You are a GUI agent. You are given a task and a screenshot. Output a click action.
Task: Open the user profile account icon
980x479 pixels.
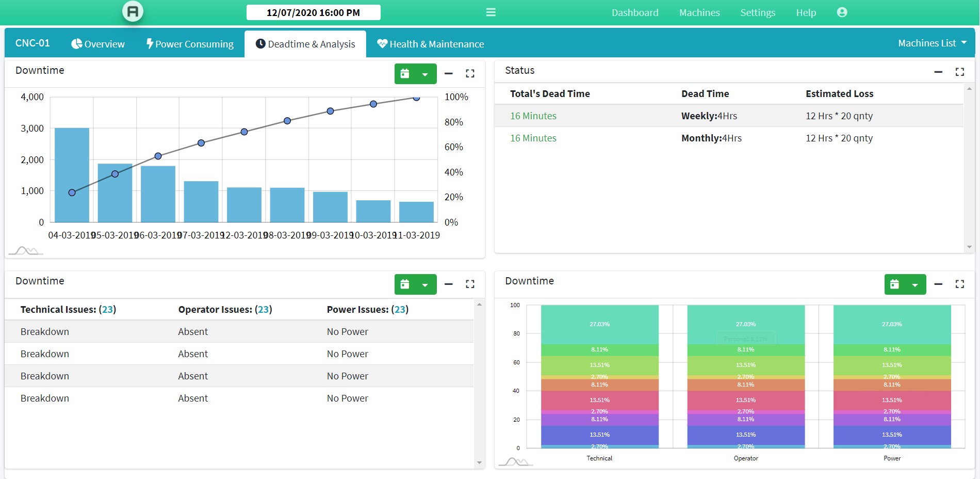coord(842,12)
